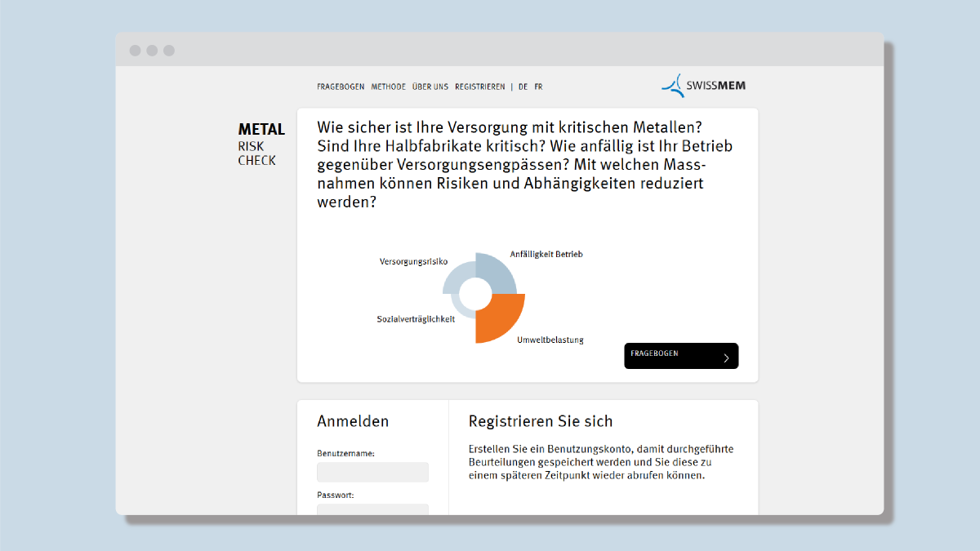980x551 pixels.
Task: Switch language to FR
Action: pyautogui.click(x=538, y=87)
